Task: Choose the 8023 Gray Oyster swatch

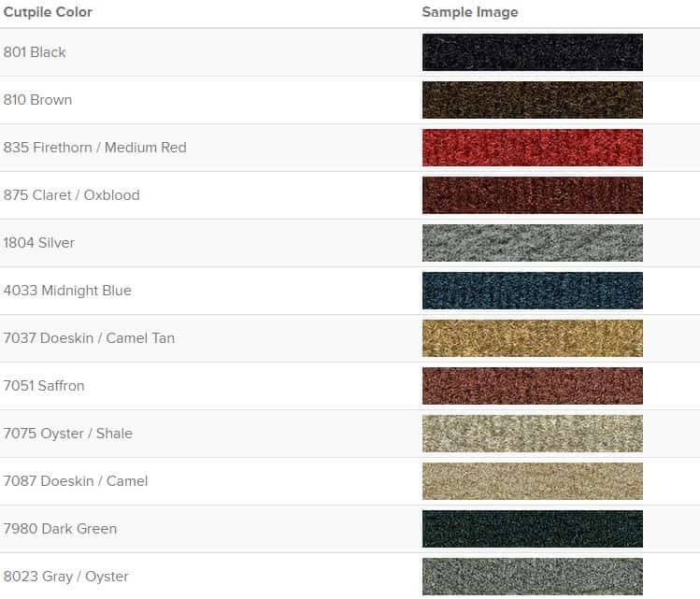Action: tap(533, 577)
